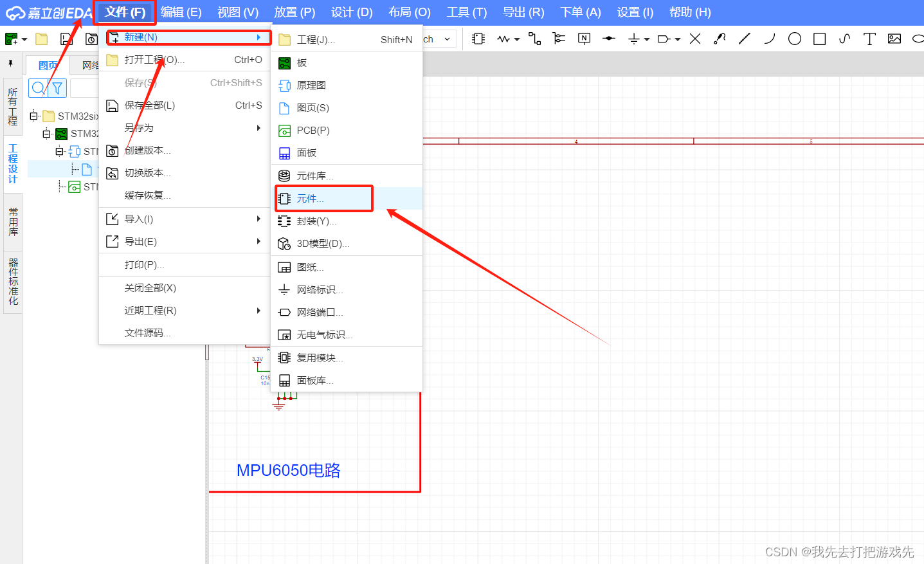Image resolution: width=924 pixels, height=564 pixels.
Task: Select 无电气标识... in the new submenu
Action: [347, 335]
